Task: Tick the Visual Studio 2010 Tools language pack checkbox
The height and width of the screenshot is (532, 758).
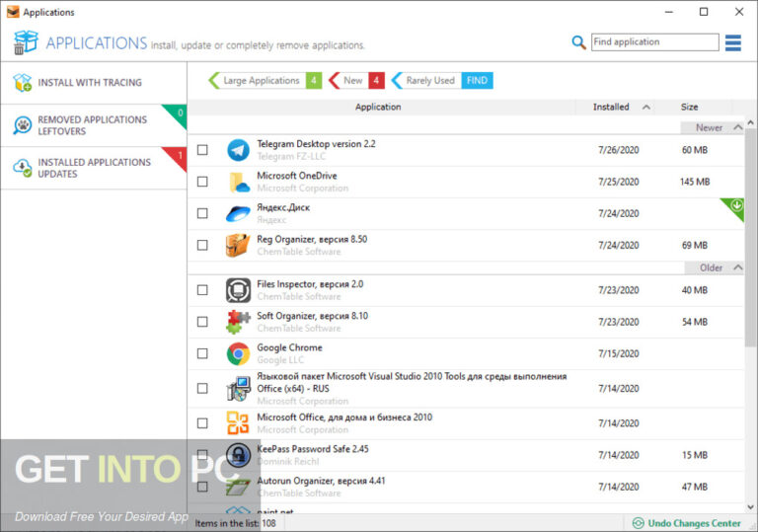Action: (x=202, y=388)
